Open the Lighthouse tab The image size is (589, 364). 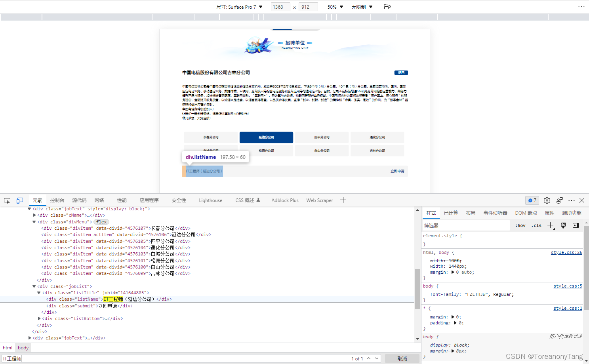(x=211, y=200)
